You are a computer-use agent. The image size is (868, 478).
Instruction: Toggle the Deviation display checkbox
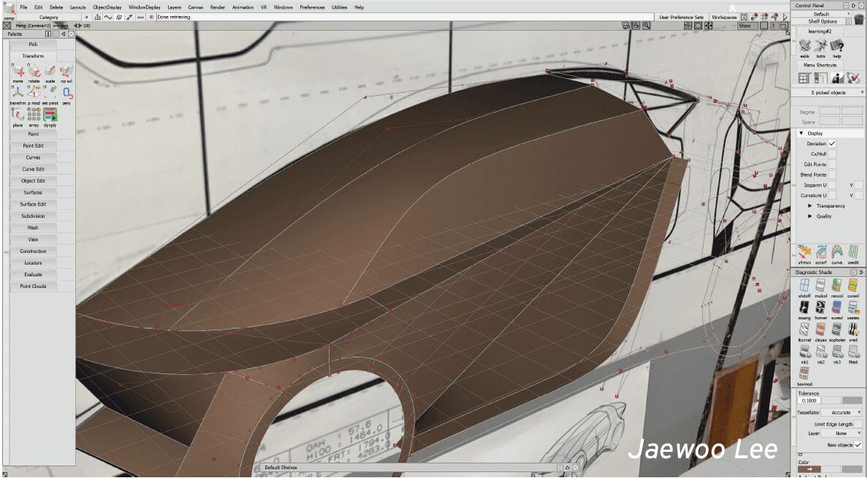pos(832,143)
